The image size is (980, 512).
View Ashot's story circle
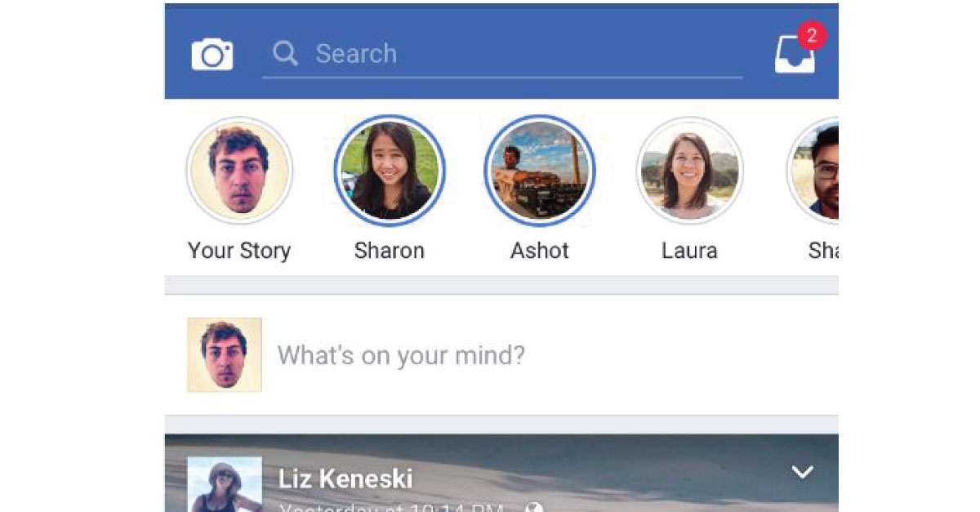(x=540, y=171)
